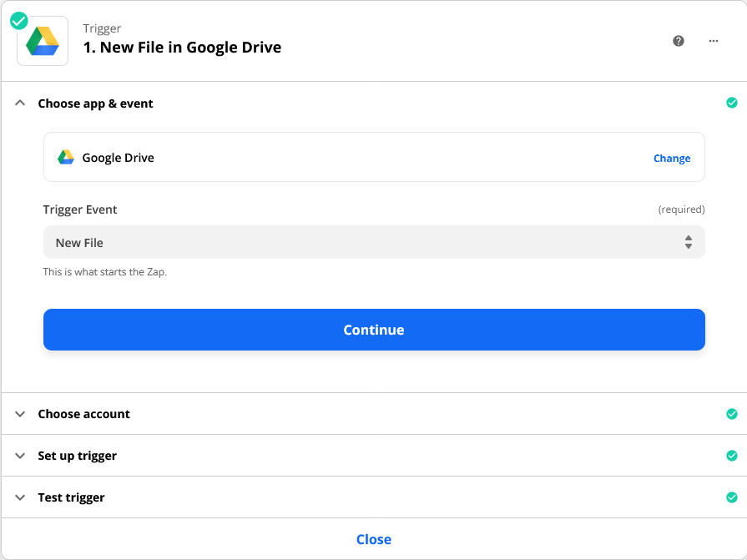Screen dimensions: 747x560
Task: Select the Google Drive app field
Action: click(374, 157)
